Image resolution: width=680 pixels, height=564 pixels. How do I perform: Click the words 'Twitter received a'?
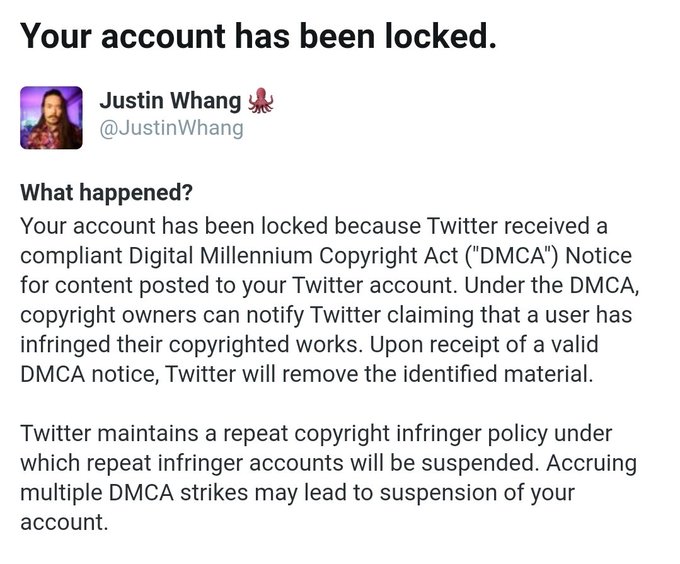(x=517, y=226)
